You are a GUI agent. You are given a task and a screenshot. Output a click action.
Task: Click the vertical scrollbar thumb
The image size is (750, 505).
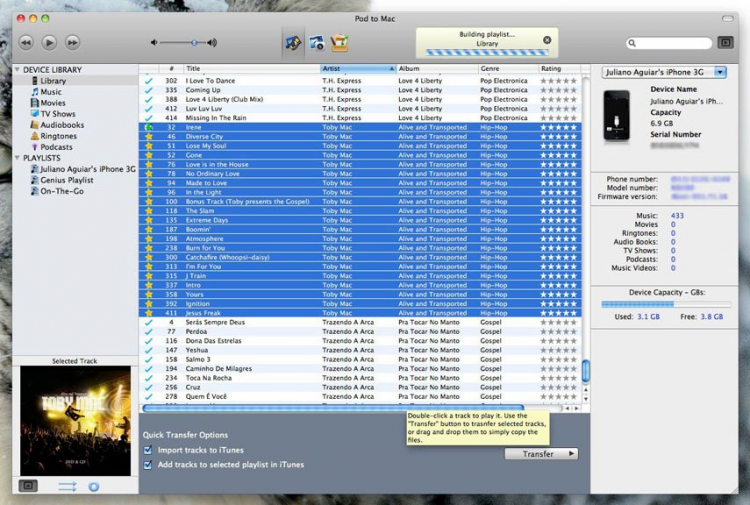point(585,370)
